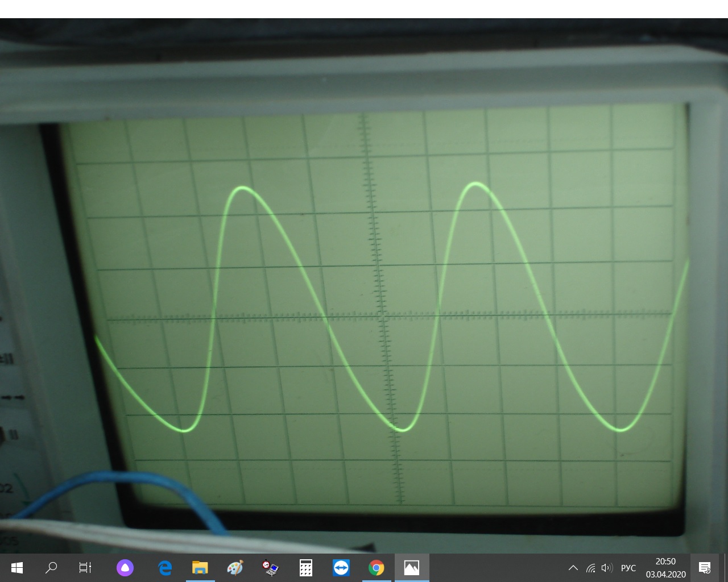This screenshot has height=582, width=728.
Task: Click the 20:50 clock and date
Action: coord(665,568)
